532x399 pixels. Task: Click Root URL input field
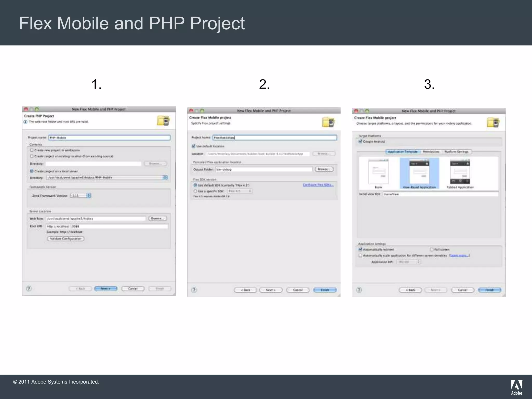coord(107,227)
